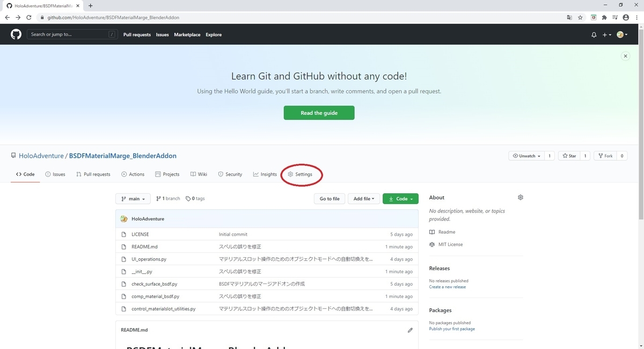Open the repository Settings tab
The height and width of the screenshot is (349, 644).
(300, 174)
